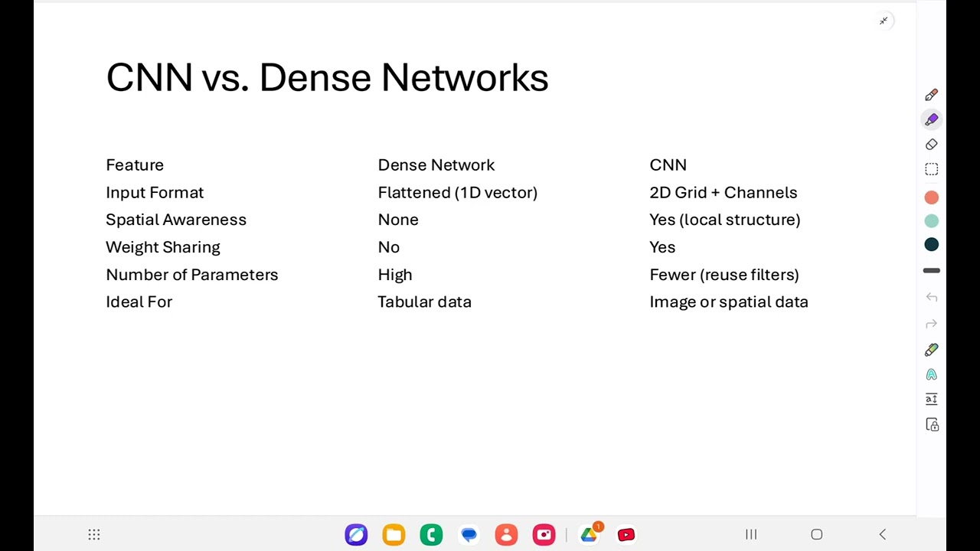Launch the Camera app
The image size is (980, 551).
tap(544, 534)
